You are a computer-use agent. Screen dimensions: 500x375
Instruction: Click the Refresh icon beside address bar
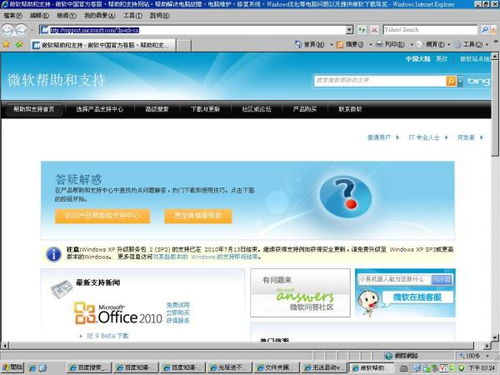[362, 30]
